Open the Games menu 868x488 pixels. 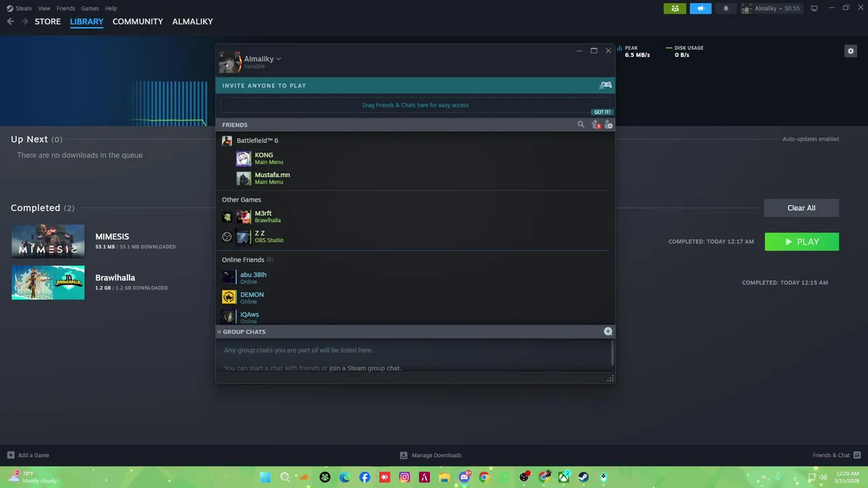tap(90, 8)
